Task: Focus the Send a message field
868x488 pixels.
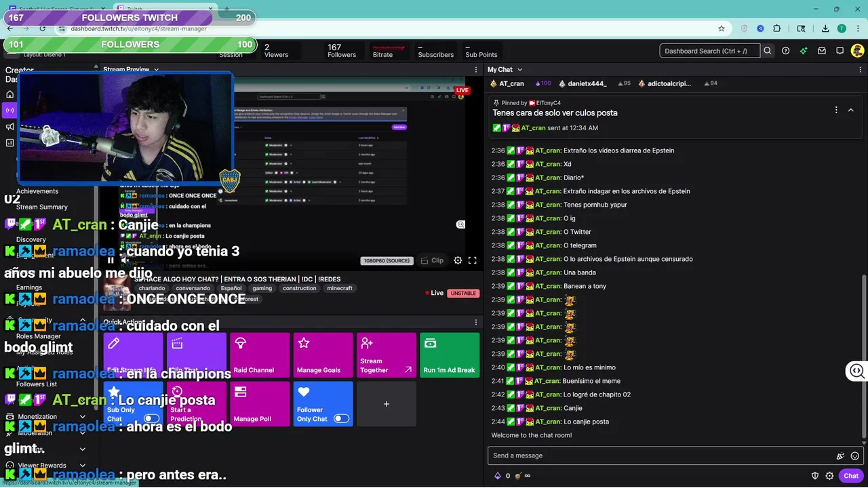Action: (662, 455)
